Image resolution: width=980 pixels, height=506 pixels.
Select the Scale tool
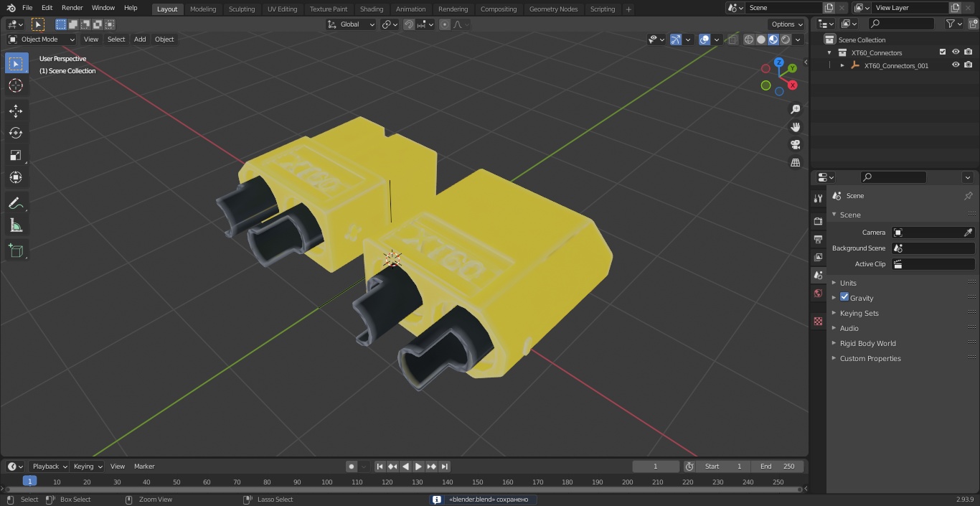(x=16, y=155)
